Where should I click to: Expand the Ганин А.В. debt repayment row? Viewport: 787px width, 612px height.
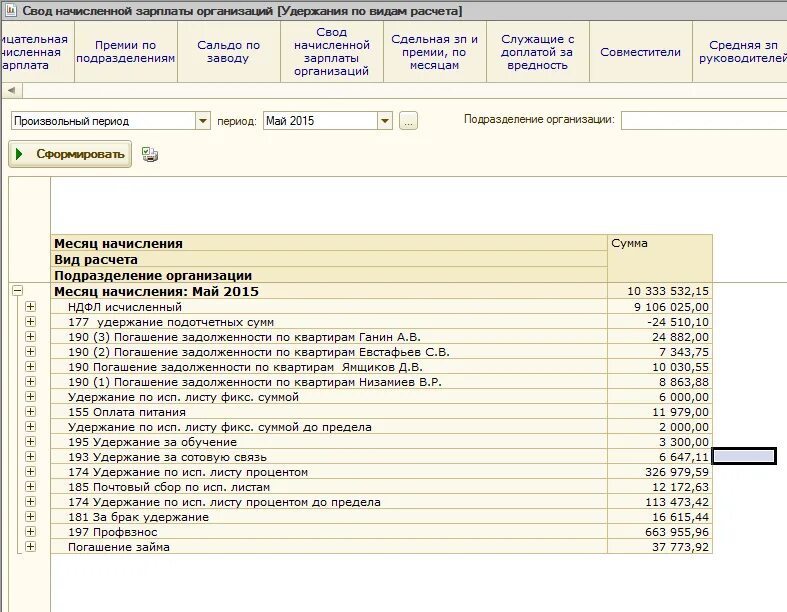(30, 336)
